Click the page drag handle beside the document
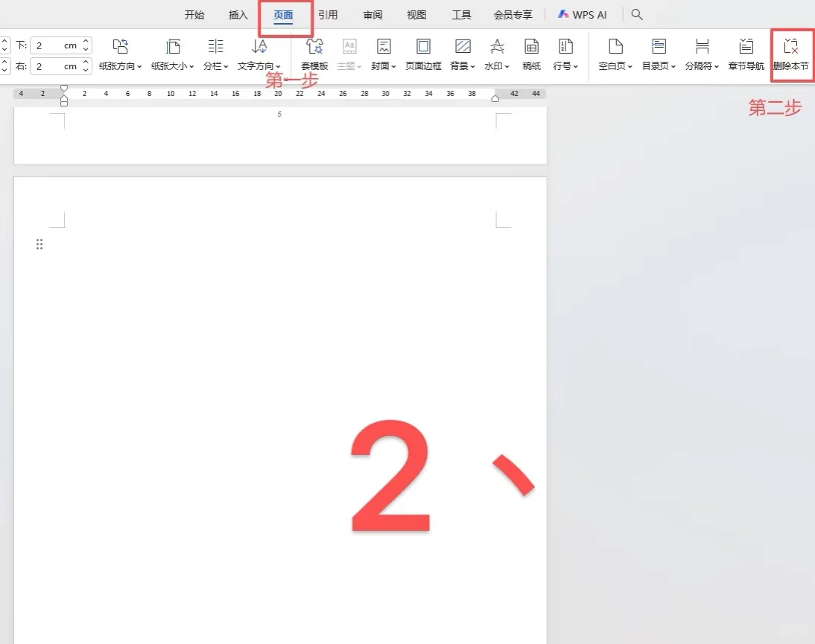 (x=39, y=243)
